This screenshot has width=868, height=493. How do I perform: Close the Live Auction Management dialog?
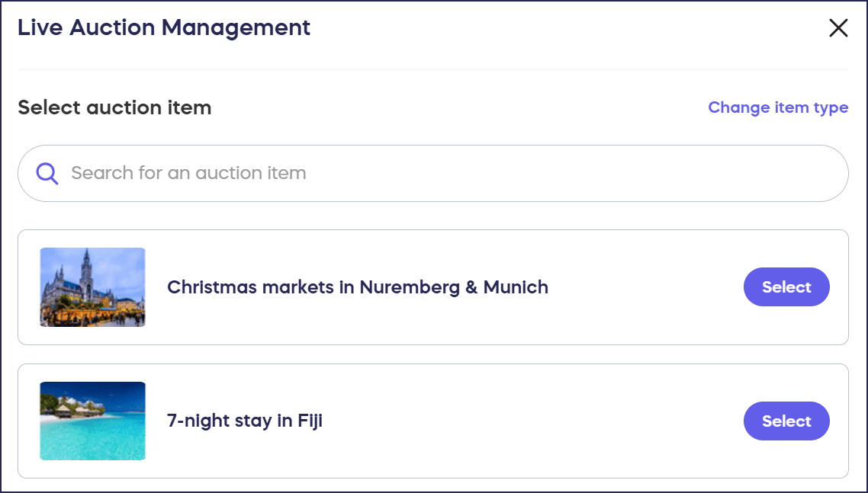(838, 28)
